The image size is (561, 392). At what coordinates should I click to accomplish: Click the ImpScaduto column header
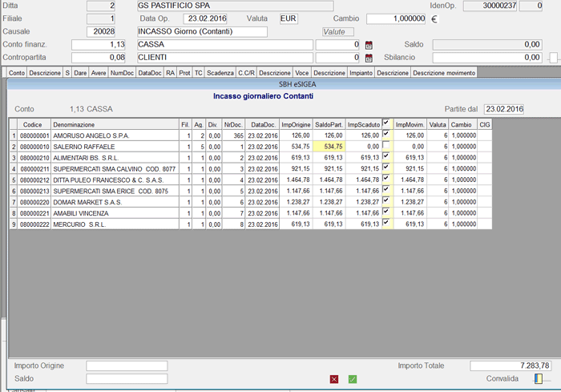pos(364,124)
